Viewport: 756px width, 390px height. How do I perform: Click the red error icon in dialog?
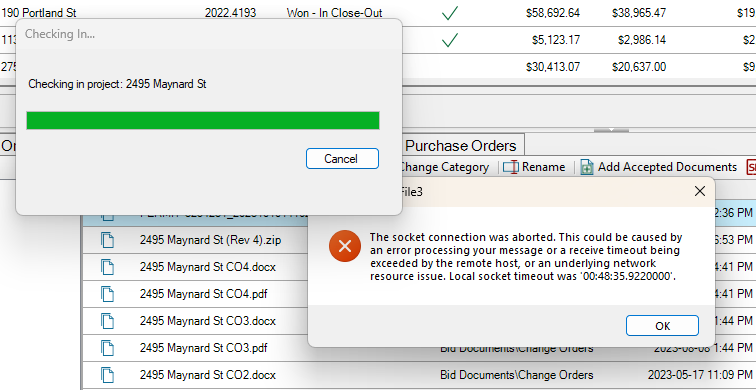coord(345,246)
